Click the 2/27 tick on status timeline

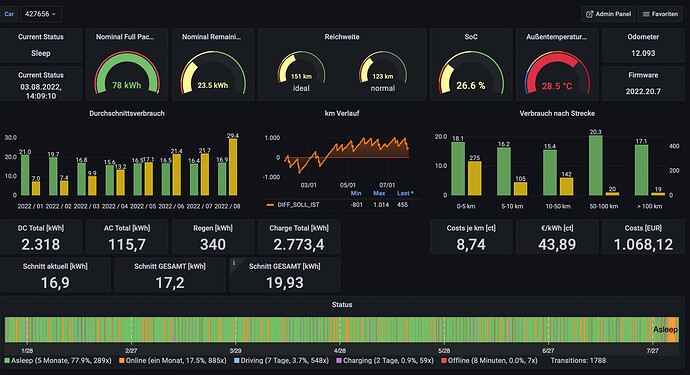pos(131,351)
